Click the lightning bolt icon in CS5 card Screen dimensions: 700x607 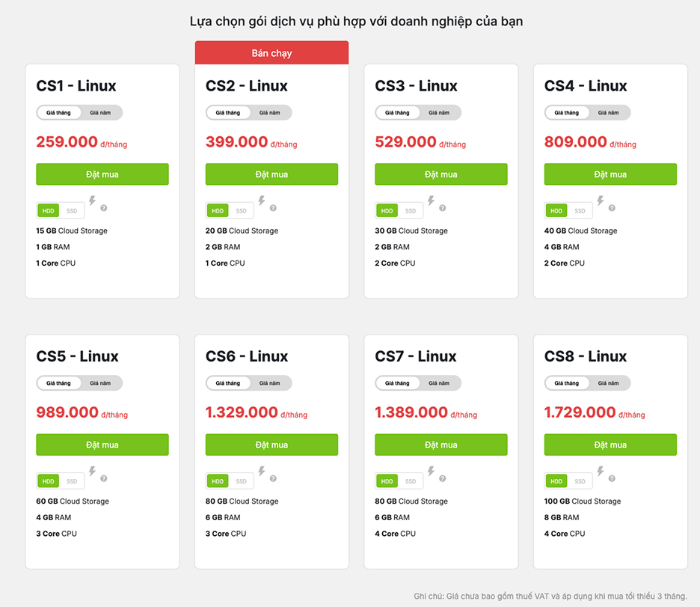tap(93, 472)
